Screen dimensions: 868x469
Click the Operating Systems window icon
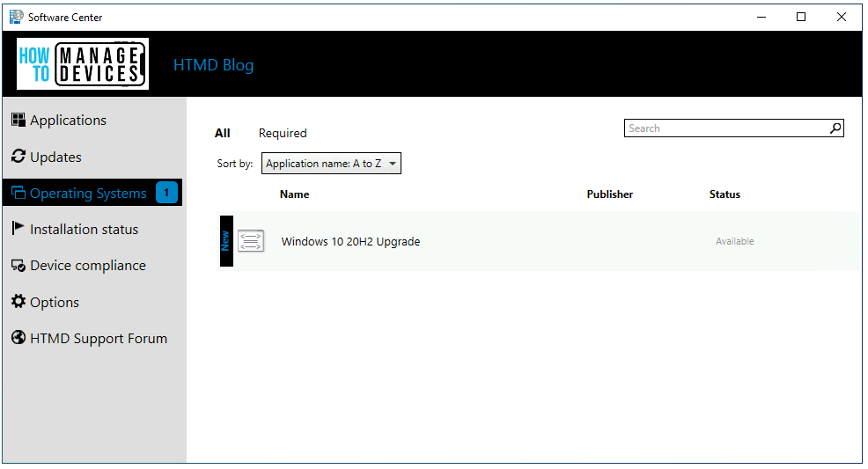[18, 193]
